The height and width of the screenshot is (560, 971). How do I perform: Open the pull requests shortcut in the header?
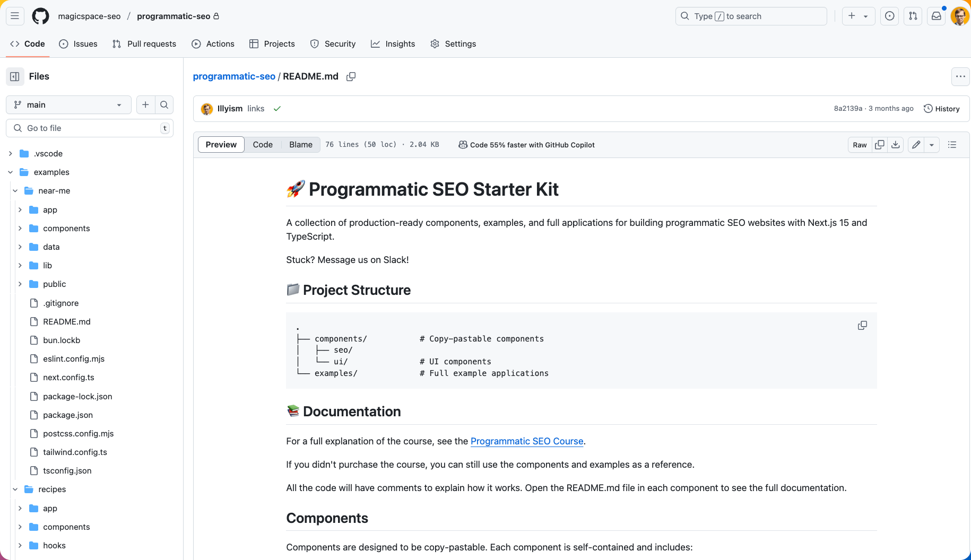[x=913, y=16]
